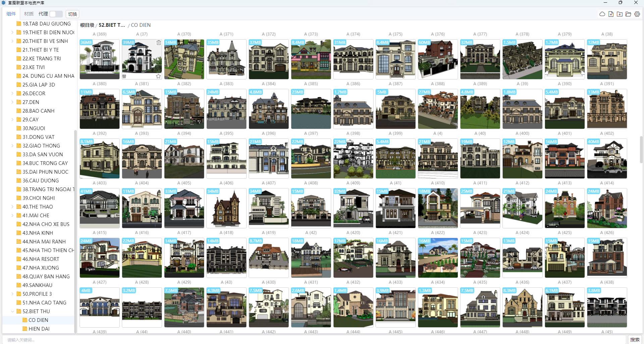Click the 搜索 search button
The image size is (644, 344).
(634, 340)
